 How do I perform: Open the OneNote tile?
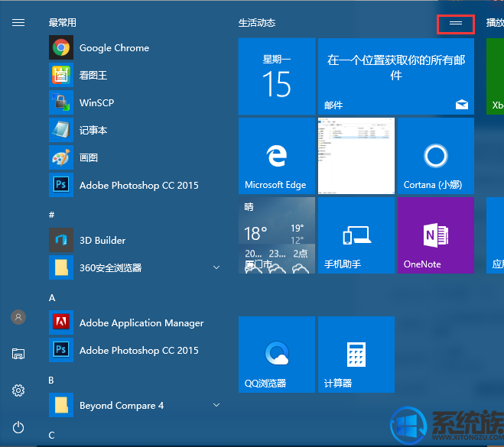[x=436, y=235]
